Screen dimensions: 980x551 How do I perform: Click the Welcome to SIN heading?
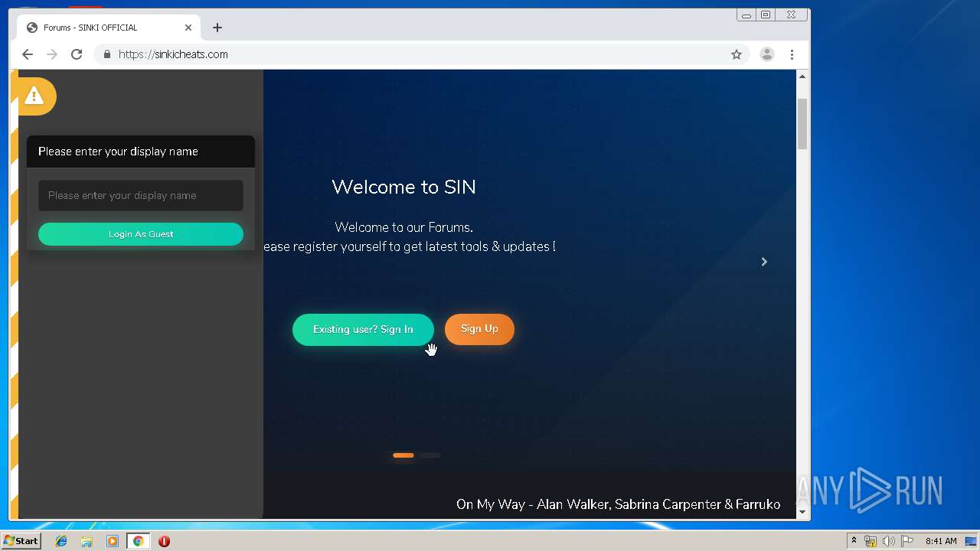[x=403, y=187]
